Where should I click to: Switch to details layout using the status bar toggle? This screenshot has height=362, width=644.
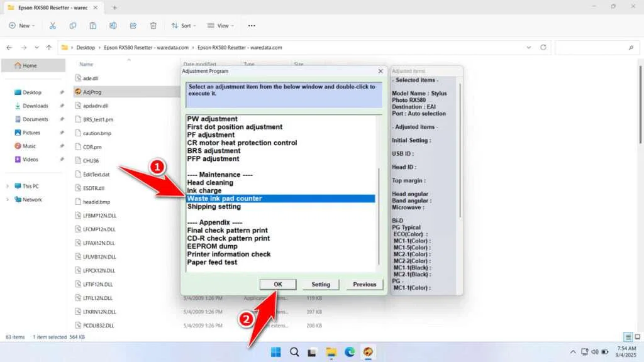[x=626, y=337]
